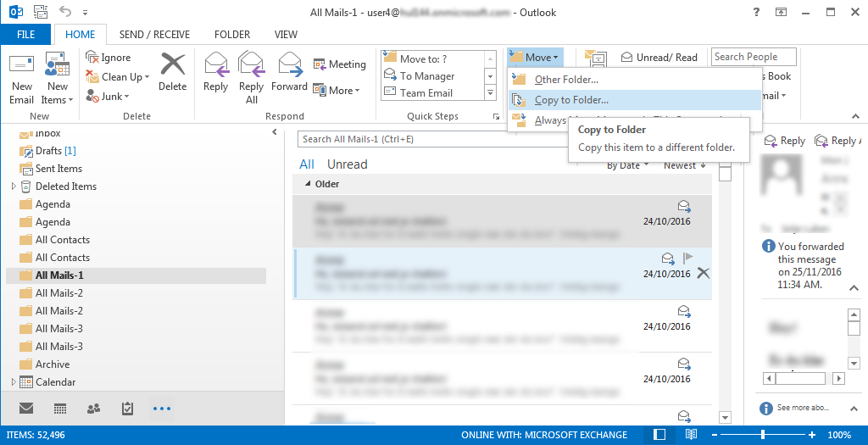This screenshot has width=868, height=445.
Task: Forward the selected email
Action: click(289, 72)
